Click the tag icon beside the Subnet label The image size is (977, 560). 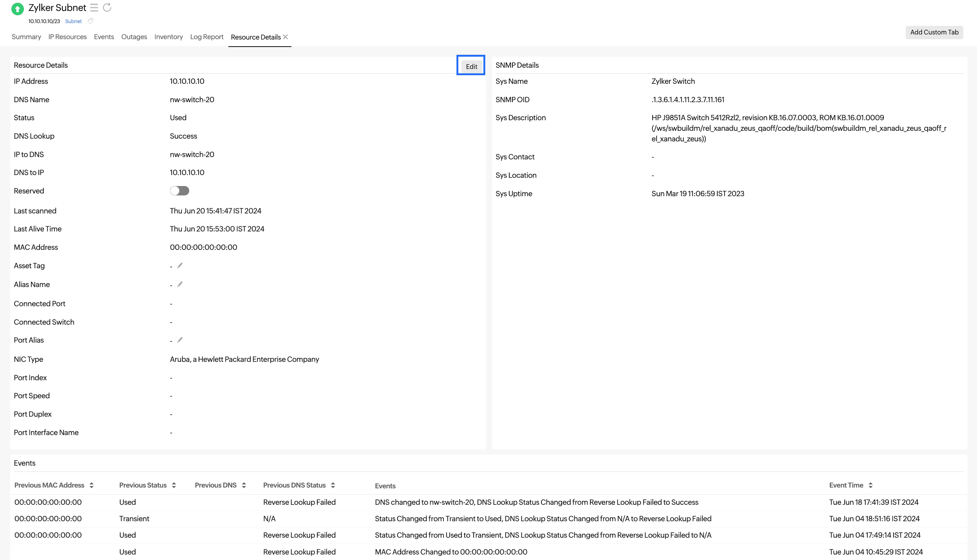point(90,21)
